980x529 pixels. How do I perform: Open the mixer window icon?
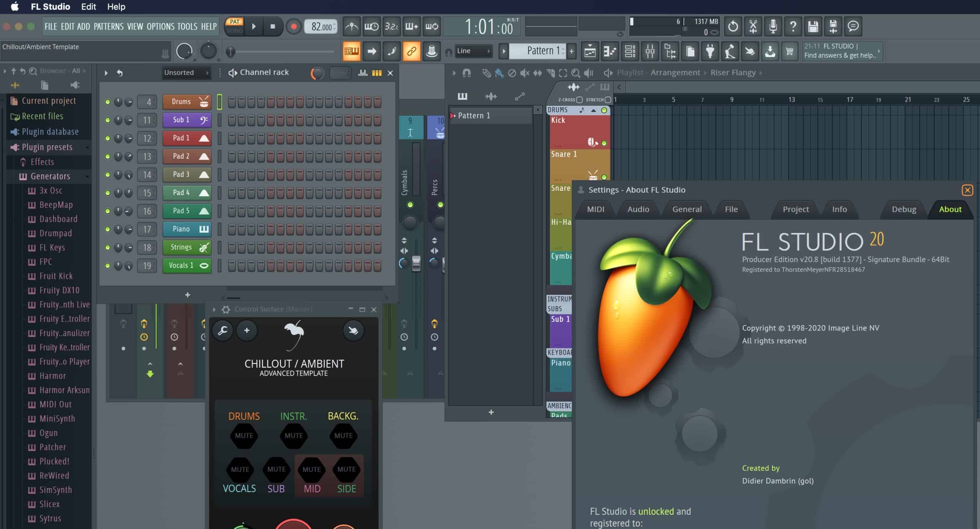coord(650,51)
